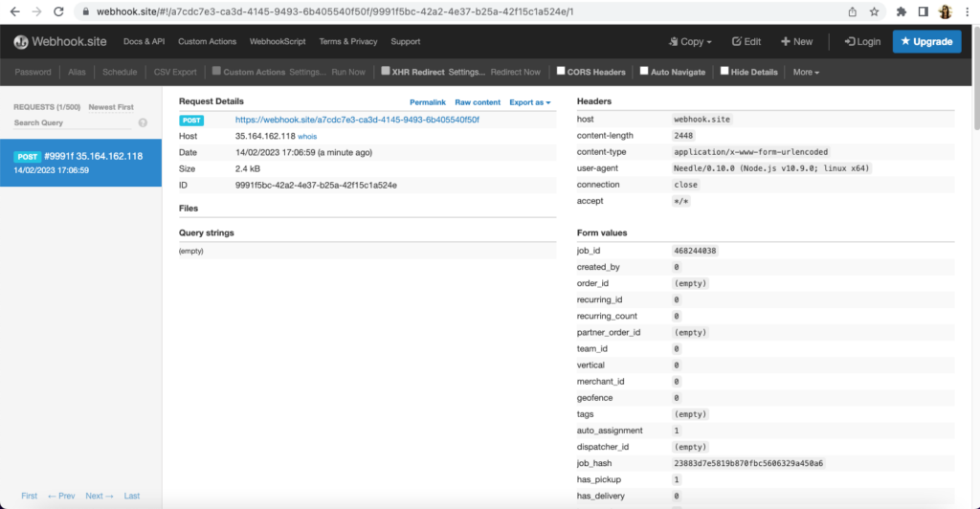Click the blue Upgrade button
The image size is (980, 509).
click(926, 42)
